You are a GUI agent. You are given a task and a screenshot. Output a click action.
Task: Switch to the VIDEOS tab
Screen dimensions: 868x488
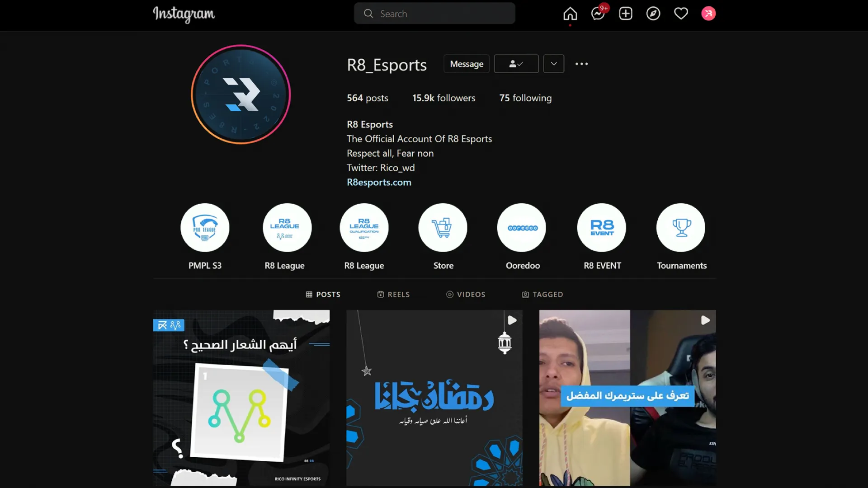466,295
